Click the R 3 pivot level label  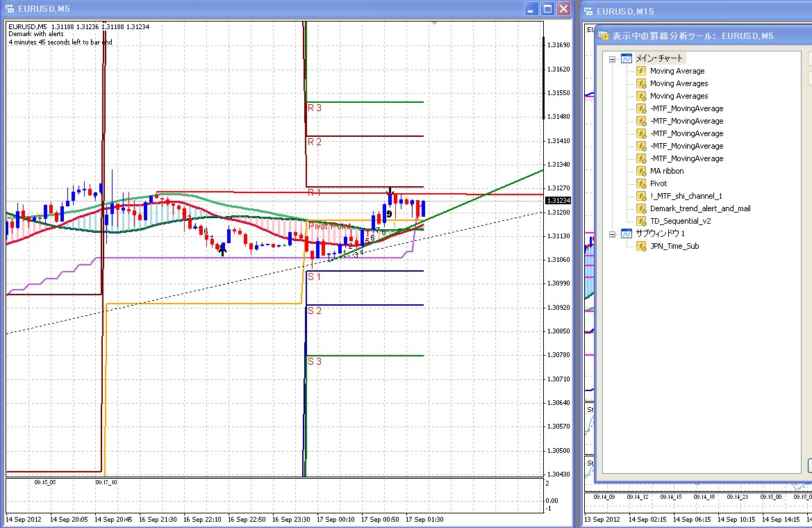[315, 108]
